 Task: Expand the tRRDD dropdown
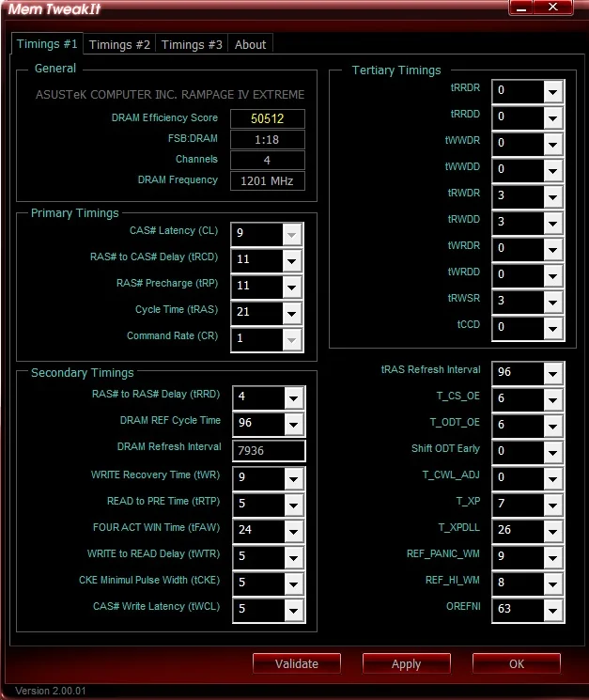[x=553, y=117]
